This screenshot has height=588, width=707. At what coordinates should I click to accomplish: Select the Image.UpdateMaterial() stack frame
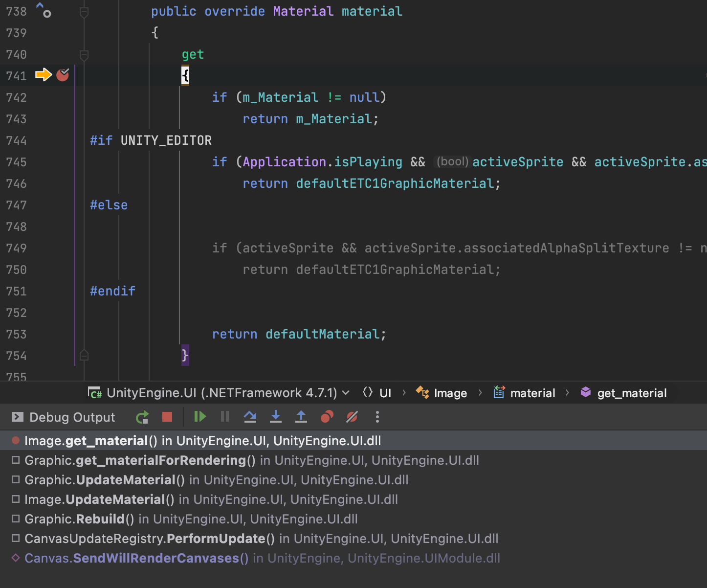point(353,499)
